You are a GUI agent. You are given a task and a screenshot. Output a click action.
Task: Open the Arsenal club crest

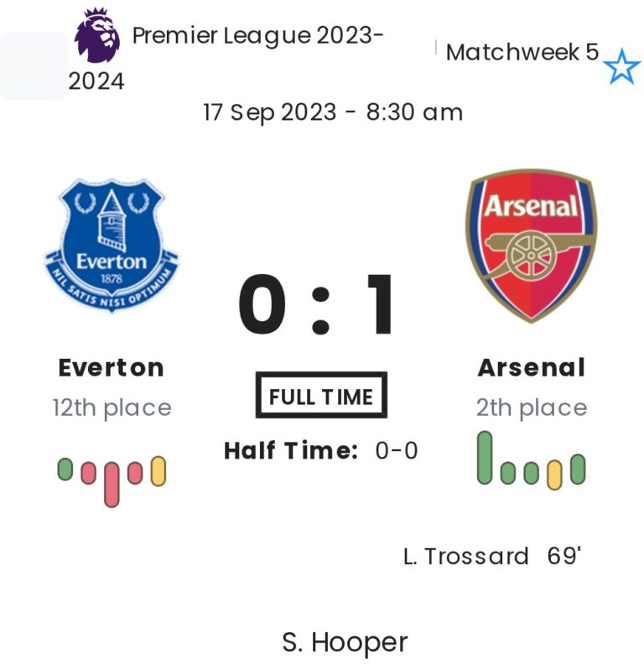click(x=532, y=245)
